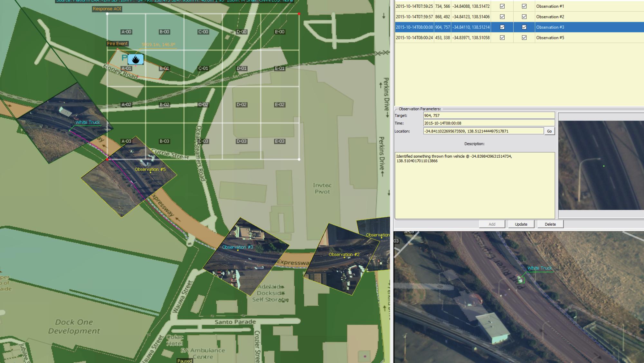Toggle first checkbox of the Observation #5 row
Viewport: 644px width, 363px height.
coord(502,38)
